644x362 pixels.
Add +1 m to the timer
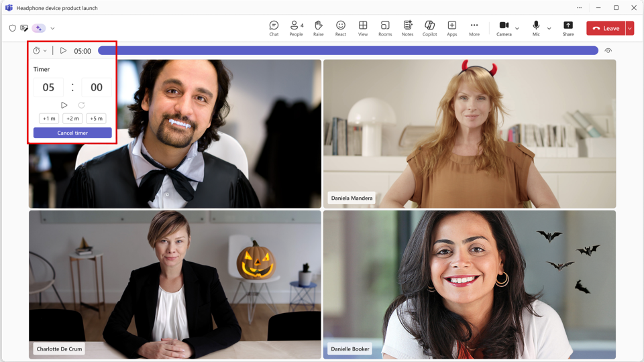(x=49, y=118)
